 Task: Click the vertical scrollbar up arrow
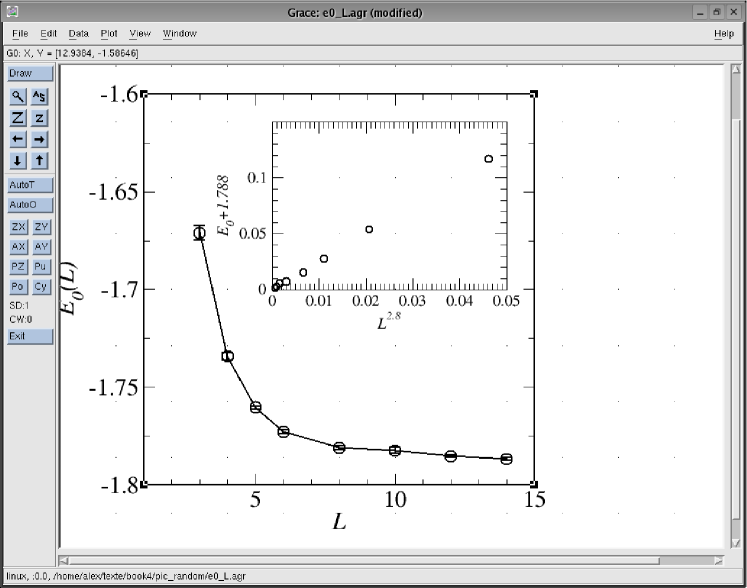click(736, 70)
